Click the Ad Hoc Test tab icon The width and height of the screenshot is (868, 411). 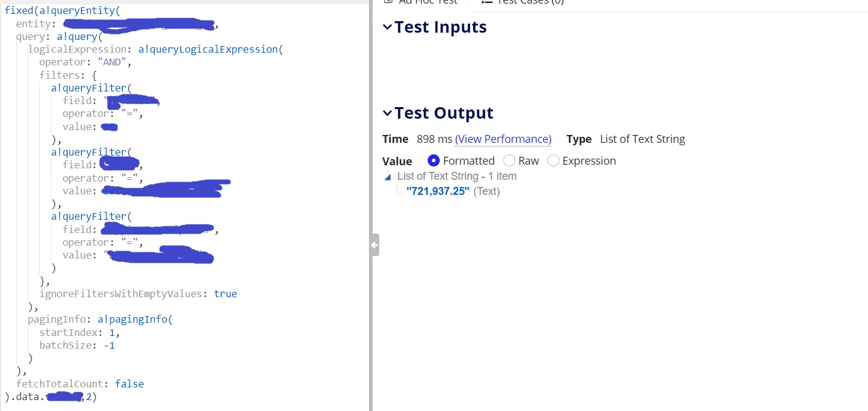(x=388, y=2)
